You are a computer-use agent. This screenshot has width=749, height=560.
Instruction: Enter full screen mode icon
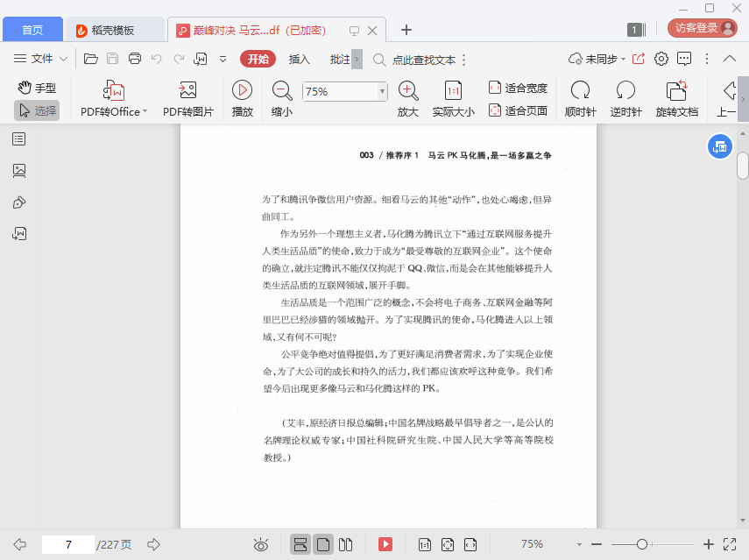(730, 544)
